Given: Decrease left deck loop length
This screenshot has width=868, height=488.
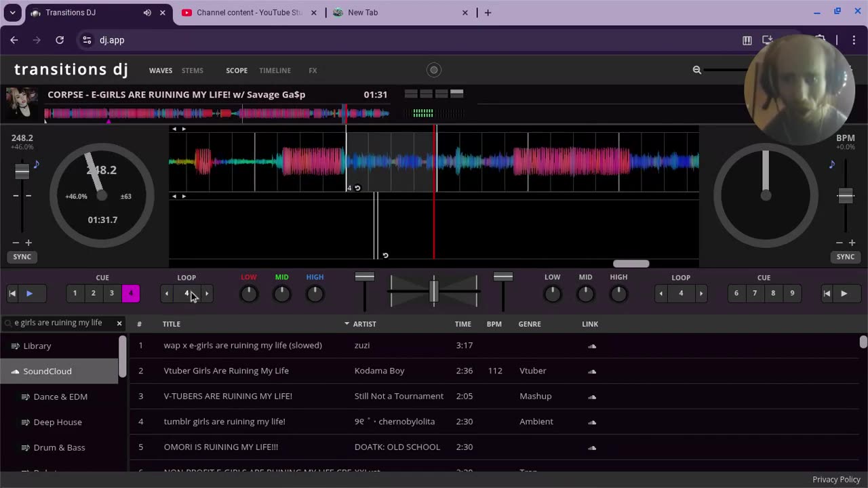Looking at the screenshot, I should coord(167,293).
